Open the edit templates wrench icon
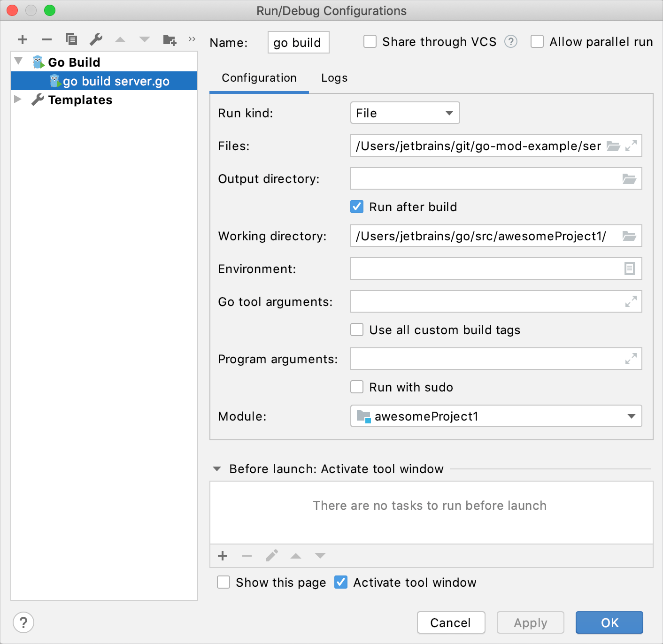Image resolution: width=663 pixels, height=644 pixels. pyautogui.click(x=96, y=39)
